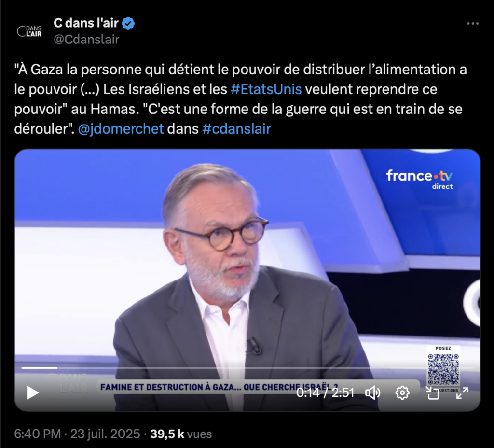
Task: Expand video to fullscreen
Action: click(x=462, y=393)
